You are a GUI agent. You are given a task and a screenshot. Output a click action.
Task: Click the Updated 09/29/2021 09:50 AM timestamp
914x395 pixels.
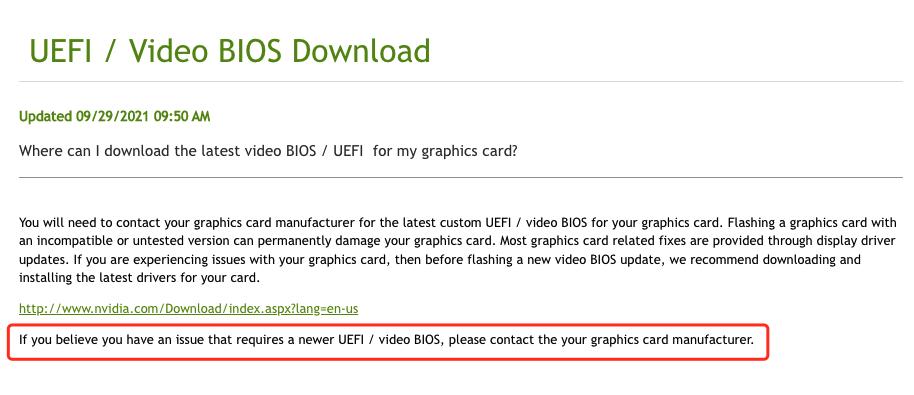tap(114, 117)
